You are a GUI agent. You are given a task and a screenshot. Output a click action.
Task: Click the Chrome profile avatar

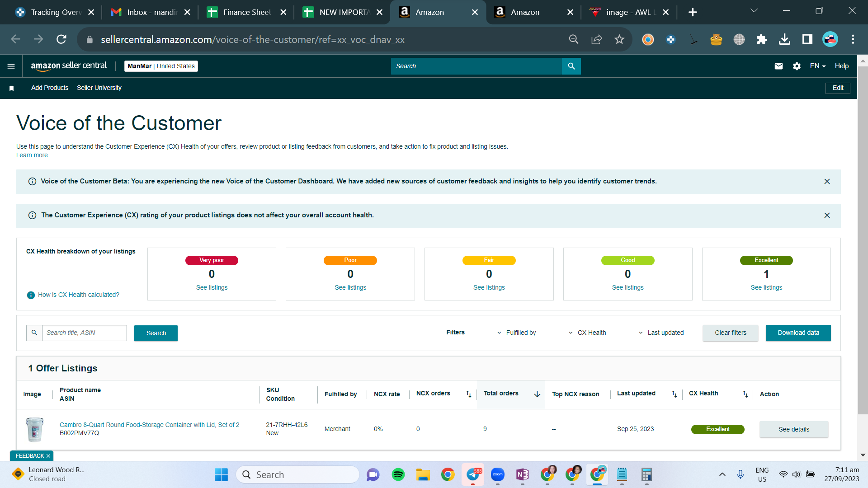click(x=830, y=39)
